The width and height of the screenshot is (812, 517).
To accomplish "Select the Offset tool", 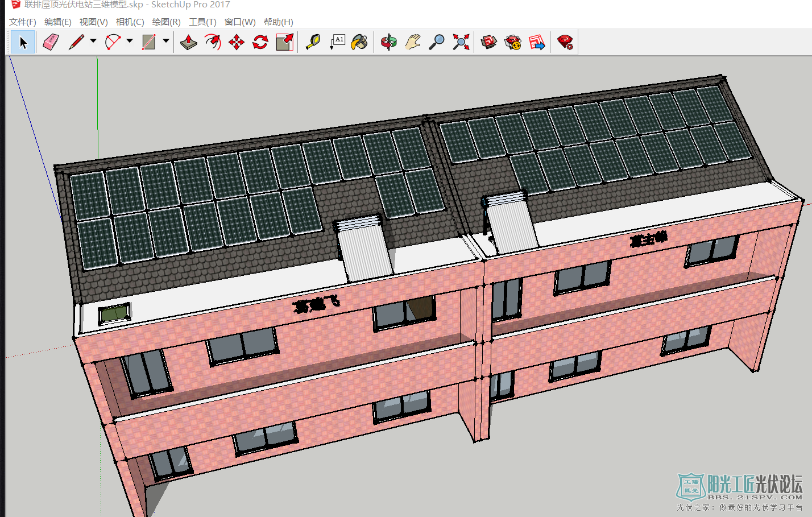I will point(213,42).
